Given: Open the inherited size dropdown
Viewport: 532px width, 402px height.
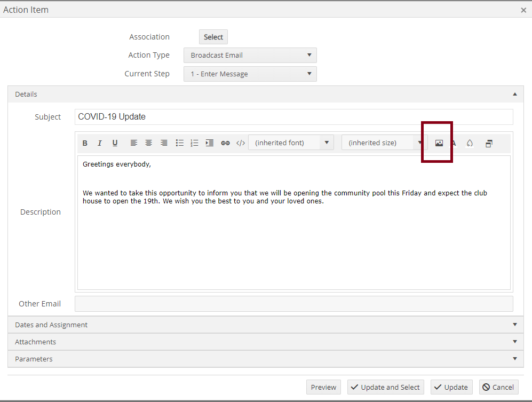Looking at the screenshot, I should [384, 143].
